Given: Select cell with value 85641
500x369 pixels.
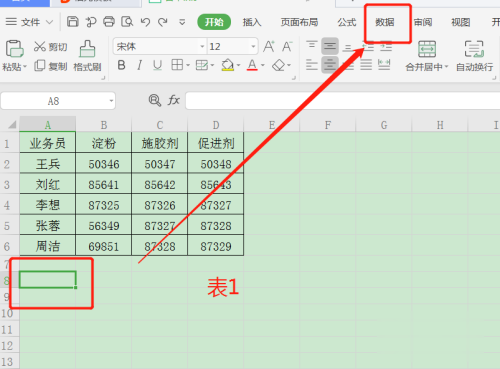Looking at the screenshot, I should point(104,184).
